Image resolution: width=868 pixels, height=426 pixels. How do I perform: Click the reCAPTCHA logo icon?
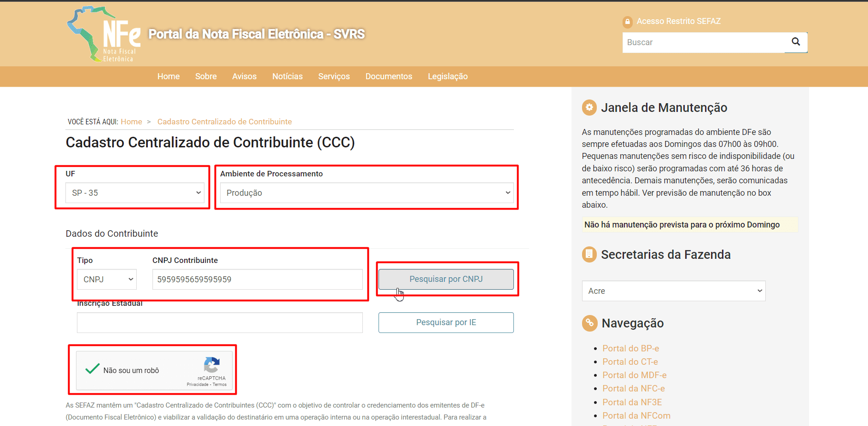[211, 365]
